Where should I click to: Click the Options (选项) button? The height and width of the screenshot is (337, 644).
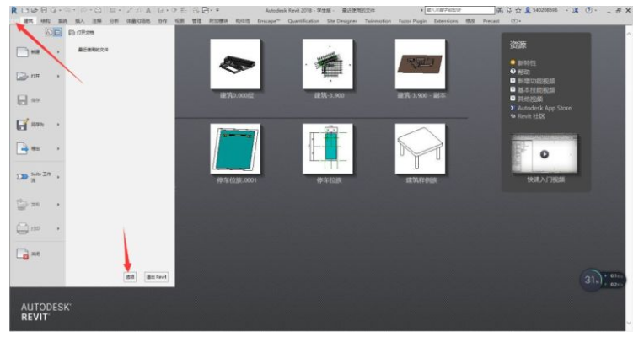(130, 277)
